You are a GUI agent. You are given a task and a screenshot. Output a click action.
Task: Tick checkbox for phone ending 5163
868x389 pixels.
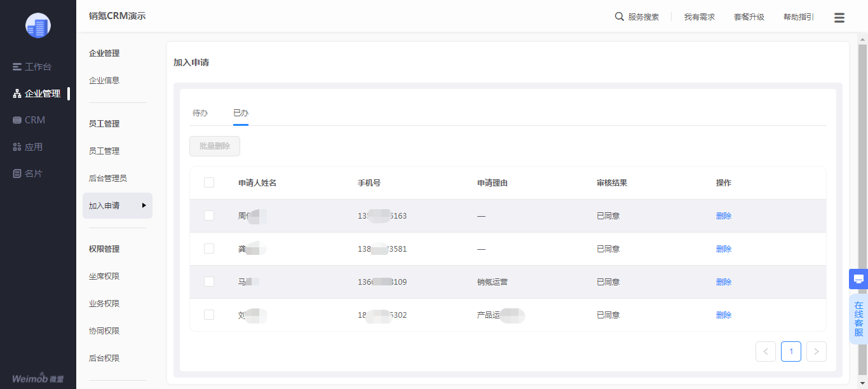pos(209,215)
